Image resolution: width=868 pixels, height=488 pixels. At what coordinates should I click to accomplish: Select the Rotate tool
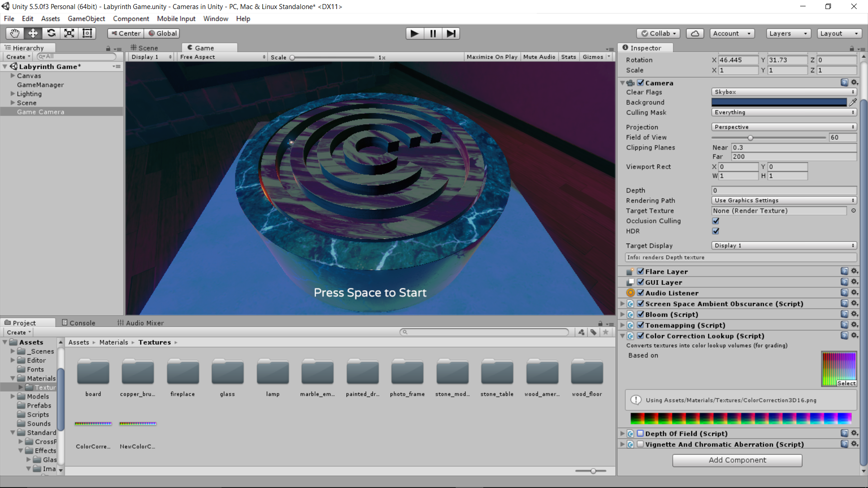tap(51, 33)
